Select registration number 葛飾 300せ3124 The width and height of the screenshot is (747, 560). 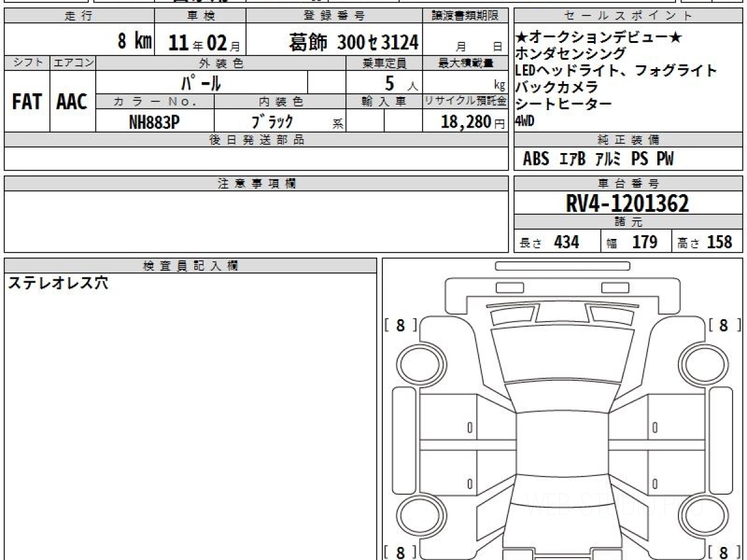[353, 42]
